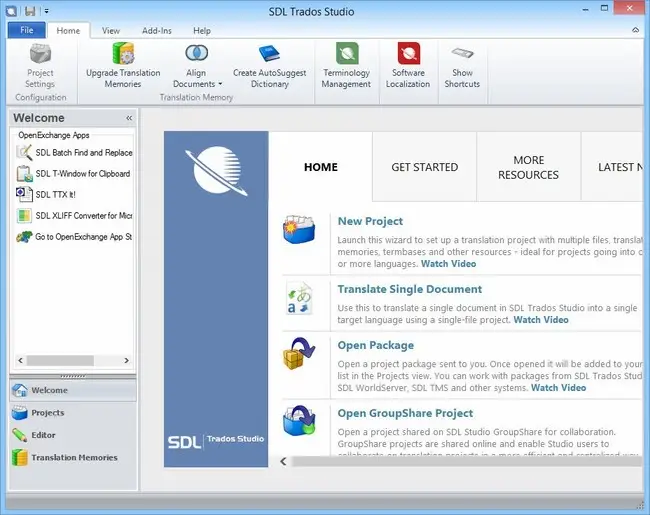Open Terminology Management

pyautogui.click(x=347, y=66)
